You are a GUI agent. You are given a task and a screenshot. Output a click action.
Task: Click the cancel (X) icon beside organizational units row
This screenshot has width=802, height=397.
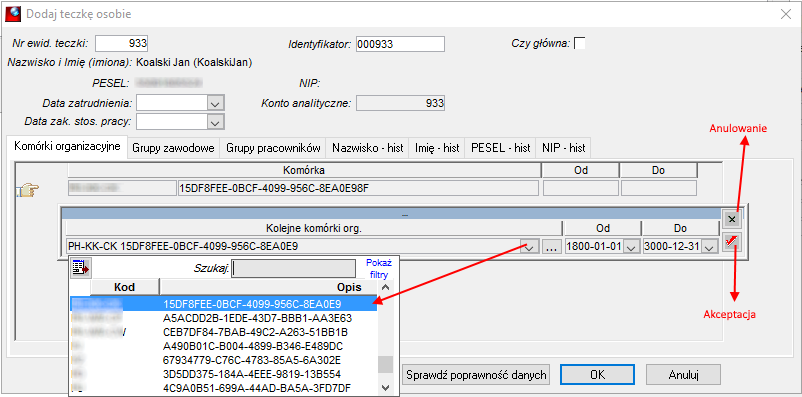(732, 219)
